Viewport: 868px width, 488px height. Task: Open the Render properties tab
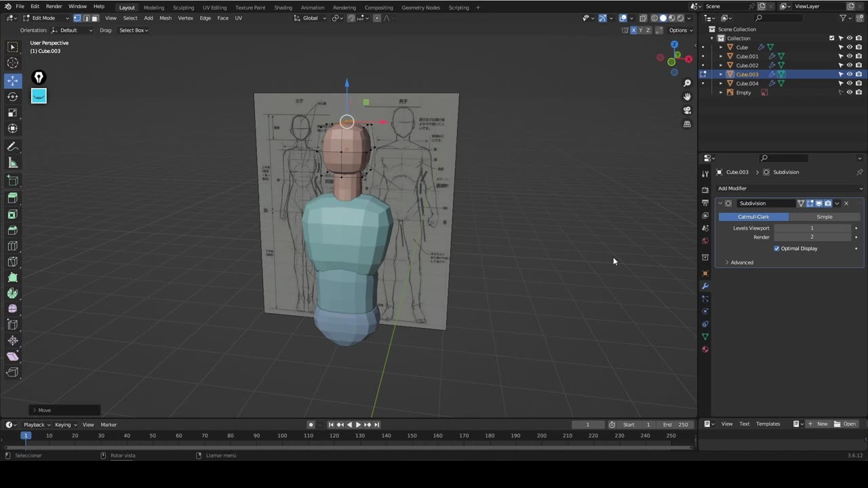705,190
